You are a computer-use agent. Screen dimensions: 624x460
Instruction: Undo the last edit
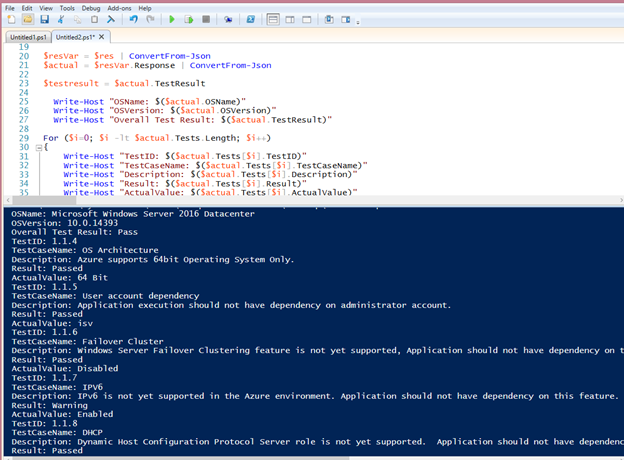click(133, 19)
